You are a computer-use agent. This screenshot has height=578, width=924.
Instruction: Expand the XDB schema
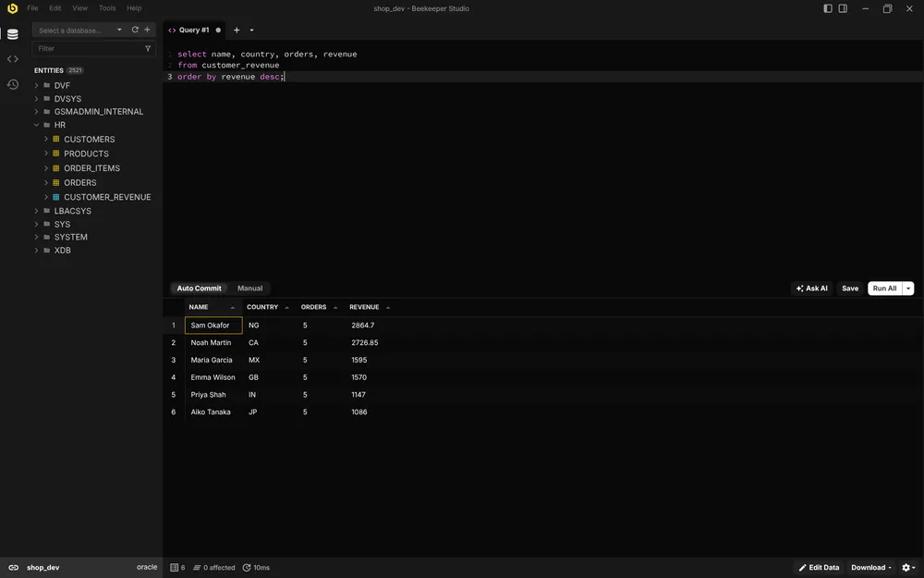click(x=37, y=250)
